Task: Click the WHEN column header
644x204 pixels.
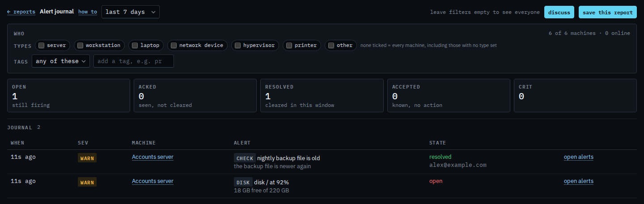Action: click(17, 143)
